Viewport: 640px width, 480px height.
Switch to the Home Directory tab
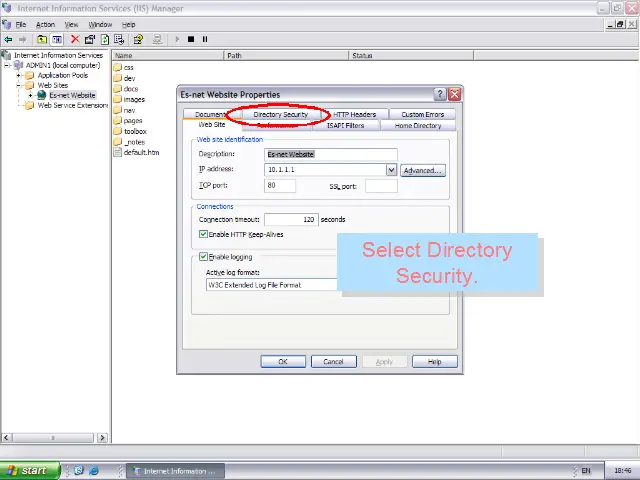point(418,125)
